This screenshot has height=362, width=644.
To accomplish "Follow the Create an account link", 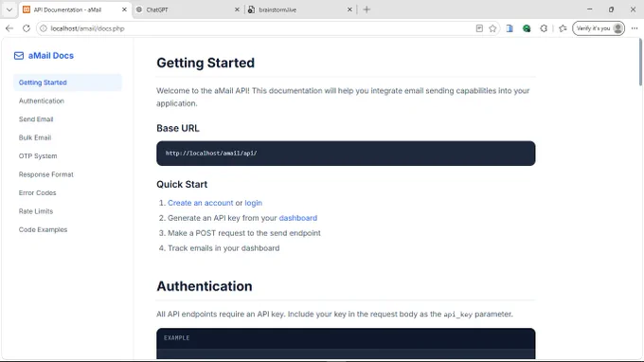I will point(200,203).
